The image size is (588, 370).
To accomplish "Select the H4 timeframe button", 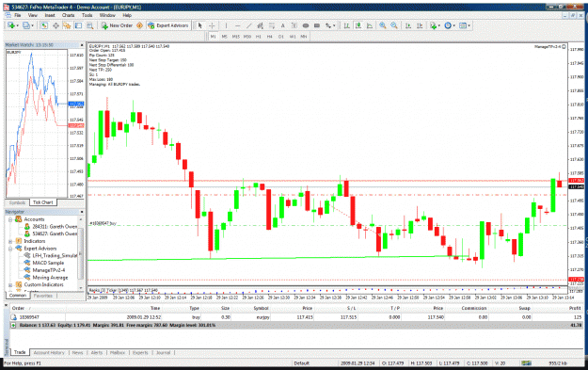I will 270,37.
